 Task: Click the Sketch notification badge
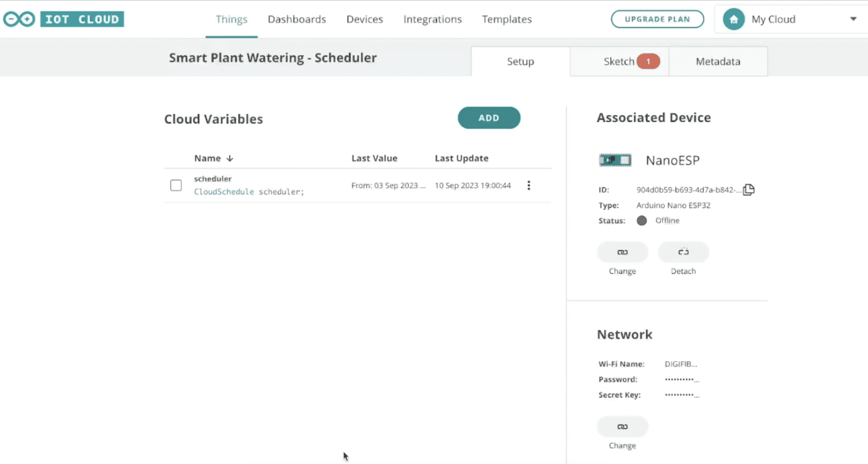click(648, 61)
